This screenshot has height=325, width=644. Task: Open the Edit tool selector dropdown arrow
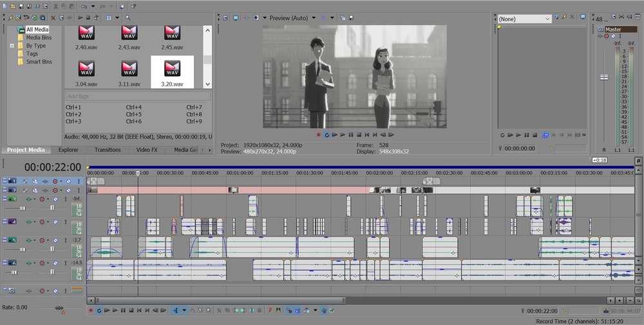[x=184, y=311]
